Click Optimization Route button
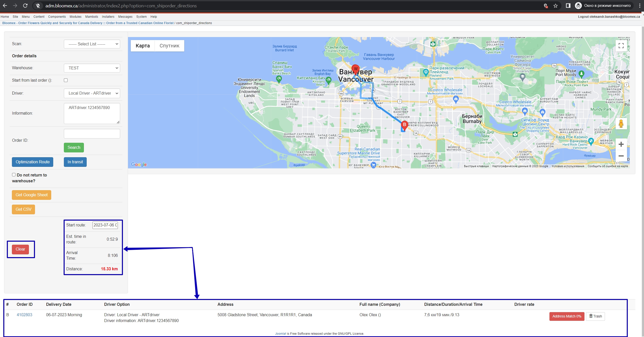This screenshot has width=644, height=337. click(x=32, y=162)
